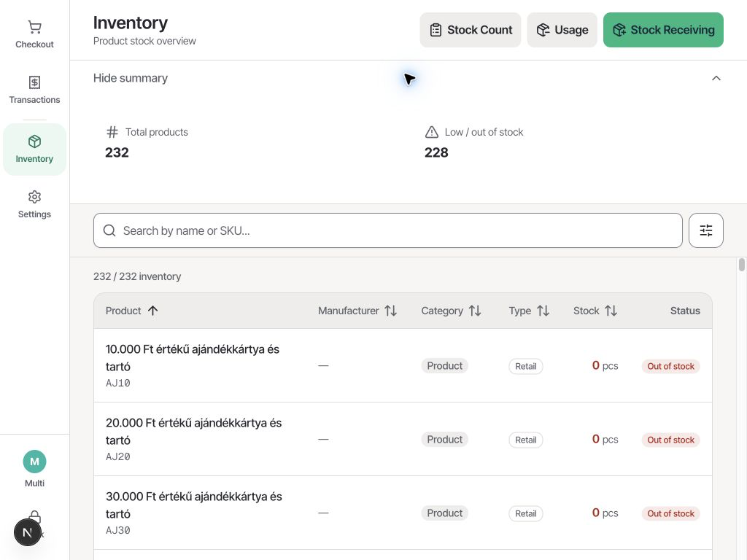Focus the Search by name or SKU field
This screenshot has height=560, width=747.
[388, 230]
